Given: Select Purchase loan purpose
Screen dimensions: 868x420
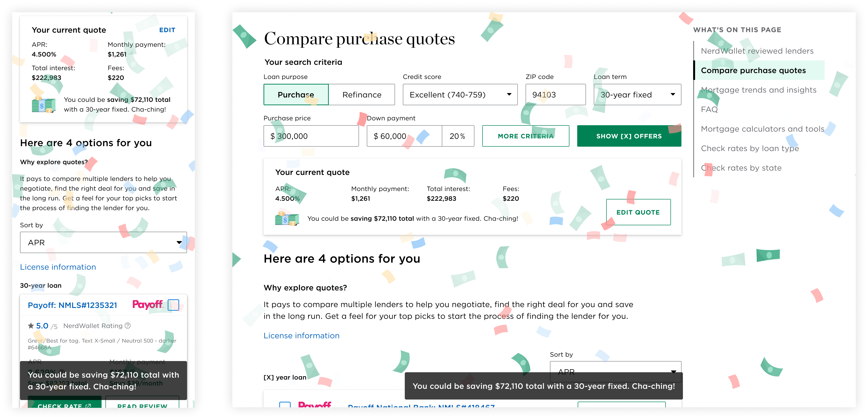Looking at the screenshot, I should point(296,95).
